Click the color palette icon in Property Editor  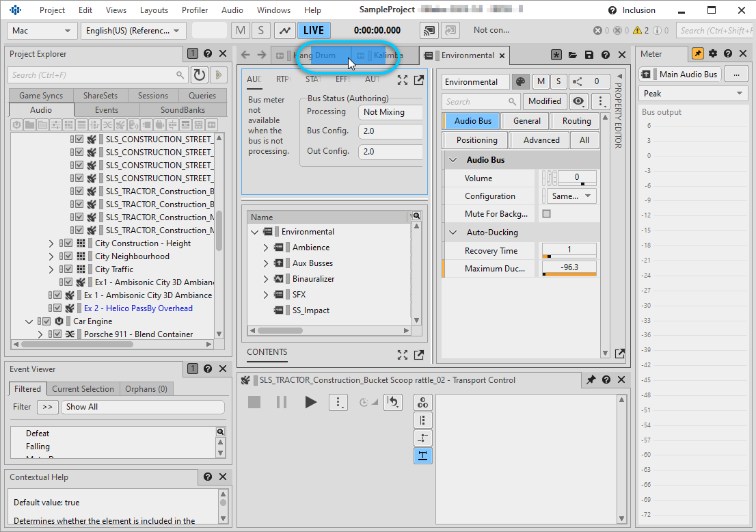[520, 82]
